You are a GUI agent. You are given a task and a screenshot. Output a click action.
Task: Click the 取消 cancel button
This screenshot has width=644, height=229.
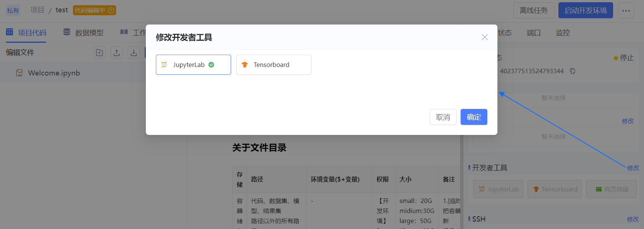pos(443,117)
